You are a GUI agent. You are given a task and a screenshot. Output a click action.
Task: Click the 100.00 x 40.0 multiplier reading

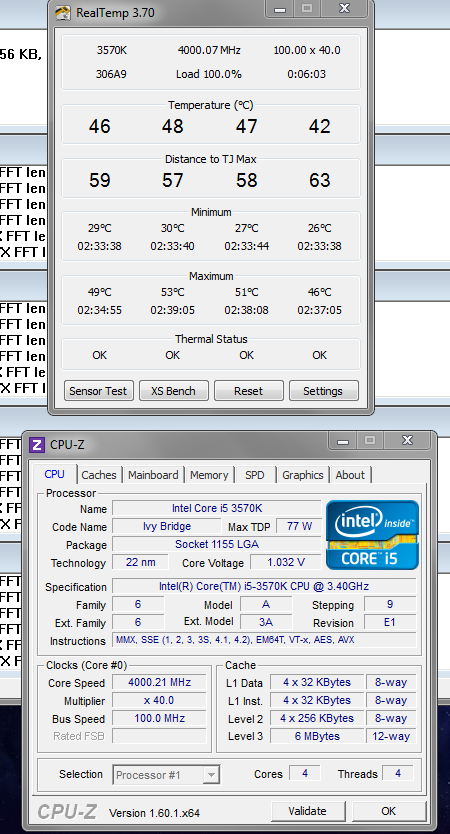(x=307, y=51)
